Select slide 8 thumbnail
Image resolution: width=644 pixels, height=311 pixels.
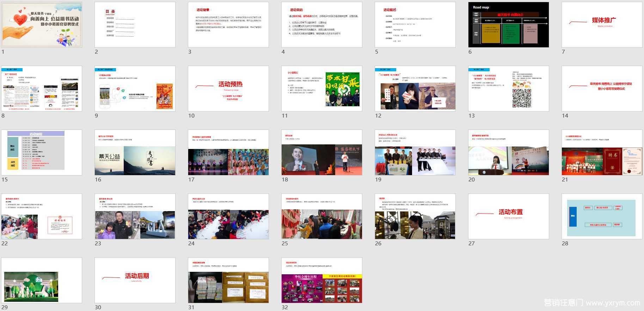point(42,89)
